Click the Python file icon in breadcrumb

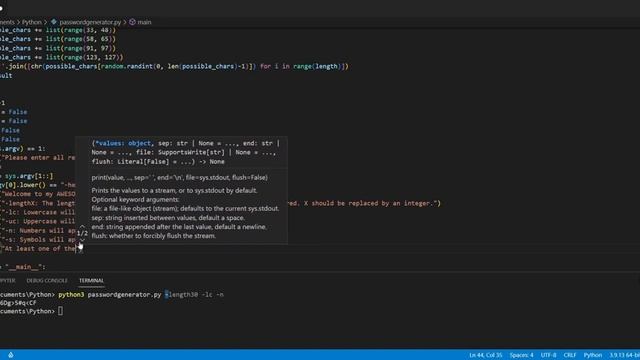(54, 22)
